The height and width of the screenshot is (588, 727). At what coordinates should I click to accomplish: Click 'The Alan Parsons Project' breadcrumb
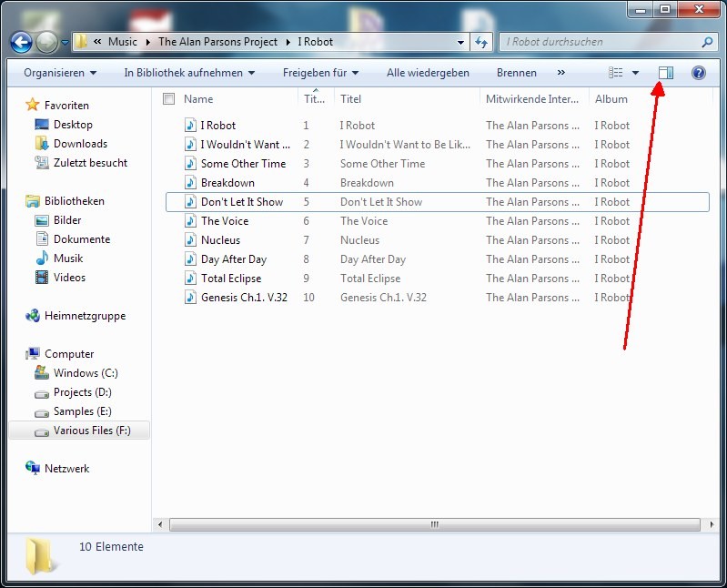click(217, 42)
